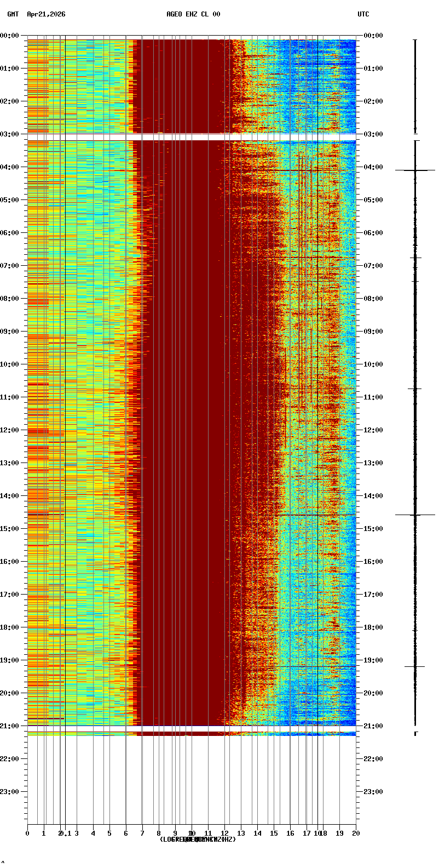Click the large seismogram spike near 14:35
439x868 pixels.
415,515
